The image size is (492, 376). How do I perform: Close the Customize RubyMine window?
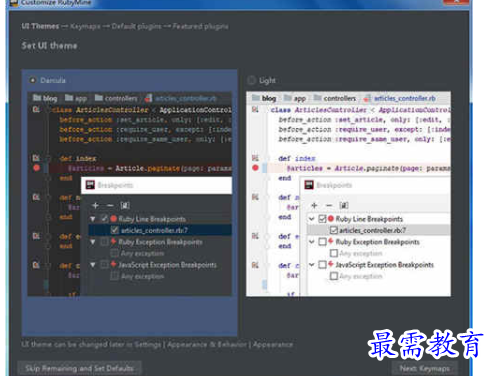click(x=456, y=2)
